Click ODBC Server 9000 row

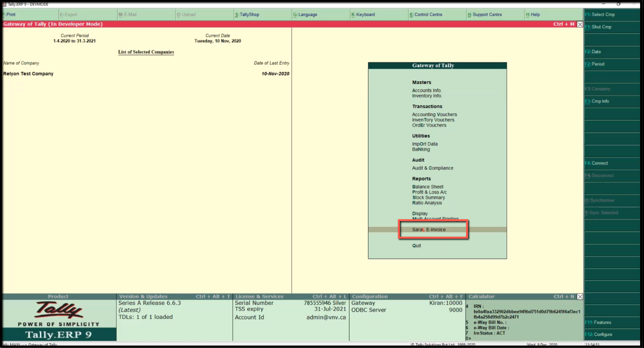(x=407, y=310)
